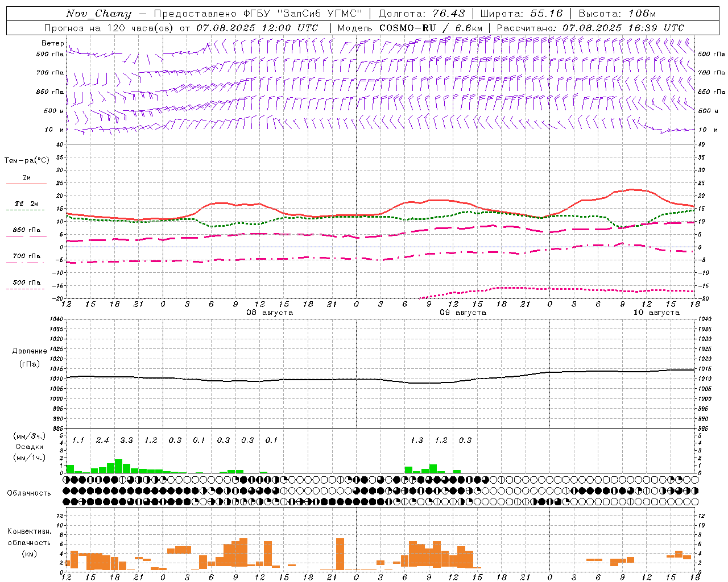This screenshot has height=582, width=728.
Task: Click the '(гПа)' unit under pressure label
Action: click(x=30, y=364)
